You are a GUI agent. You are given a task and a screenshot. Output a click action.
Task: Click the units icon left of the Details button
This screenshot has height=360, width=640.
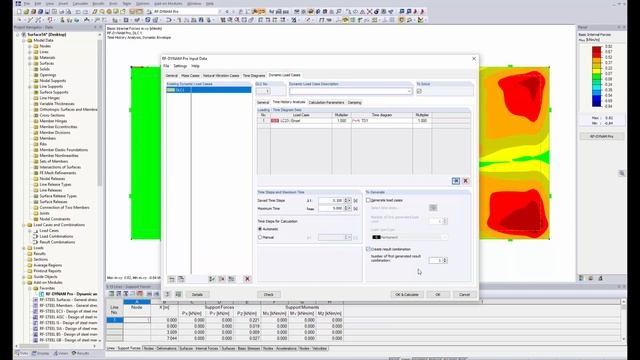pos(168,294)
